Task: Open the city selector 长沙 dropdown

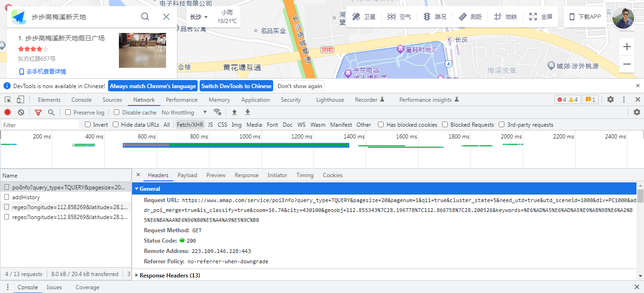Action: pos(199,17)
